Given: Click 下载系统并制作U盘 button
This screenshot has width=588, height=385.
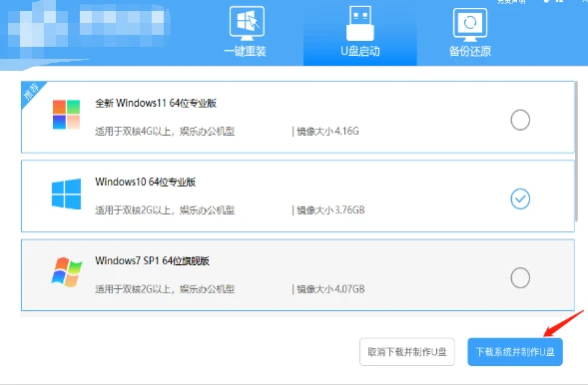Looking at the screenshot, I should coord(515,352).
